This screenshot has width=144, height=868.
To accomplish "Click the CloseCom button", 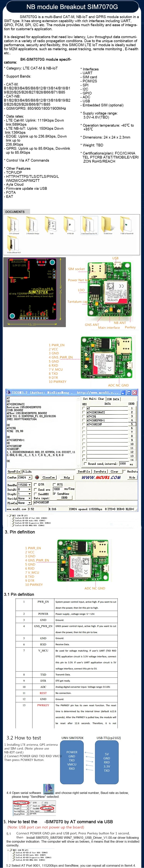I will click(49, 477).
